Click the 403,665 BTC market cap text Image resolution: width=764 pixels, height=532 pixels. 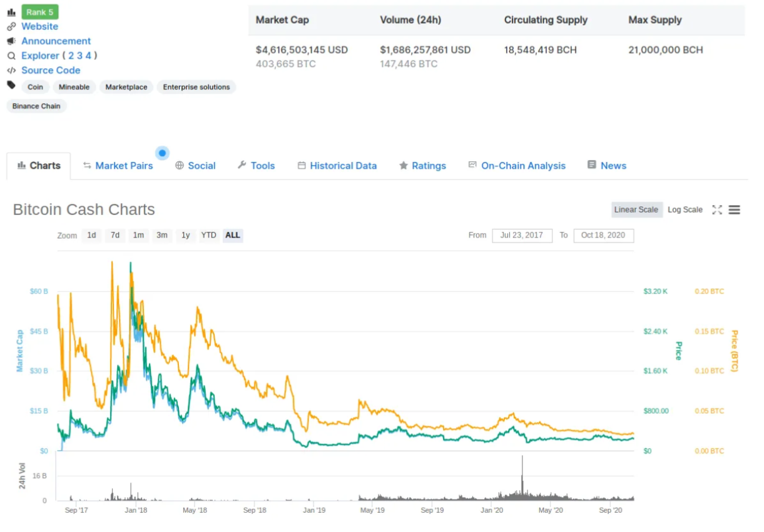point(286,64)
